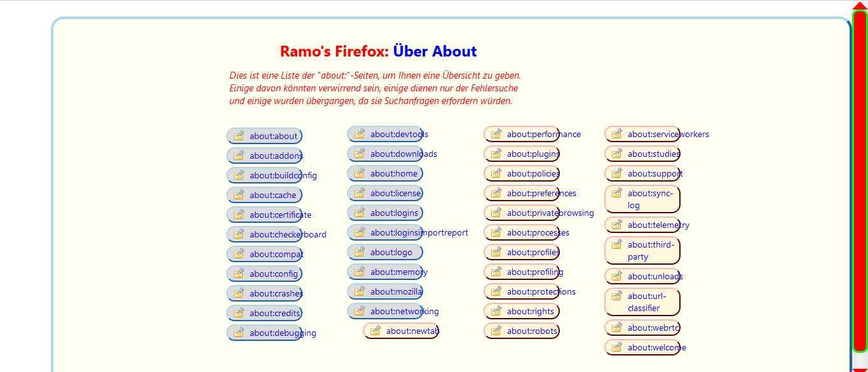Open the about:newtab link
868x372 pixels.
click(412, 331)
